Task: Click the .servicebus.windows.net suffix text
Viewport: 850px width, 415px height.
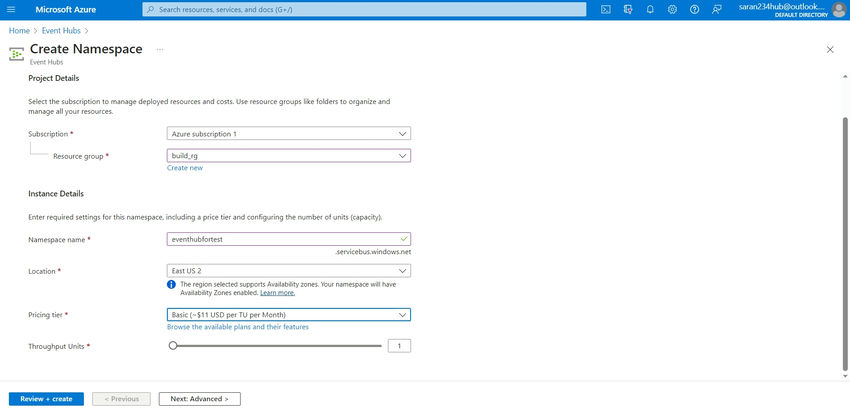Action: click(x=373, y=252)
